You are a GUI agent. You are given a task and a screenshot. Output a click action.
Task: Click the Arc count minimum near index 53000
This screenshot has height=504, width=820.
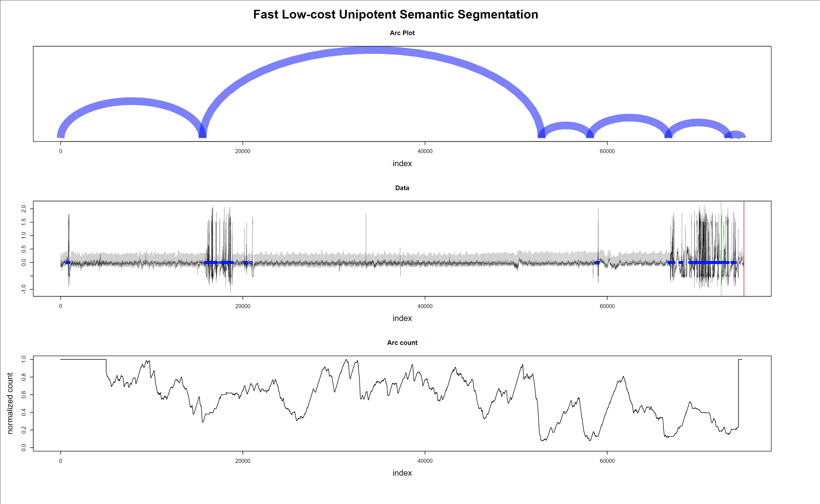click(x=543, y=440)
